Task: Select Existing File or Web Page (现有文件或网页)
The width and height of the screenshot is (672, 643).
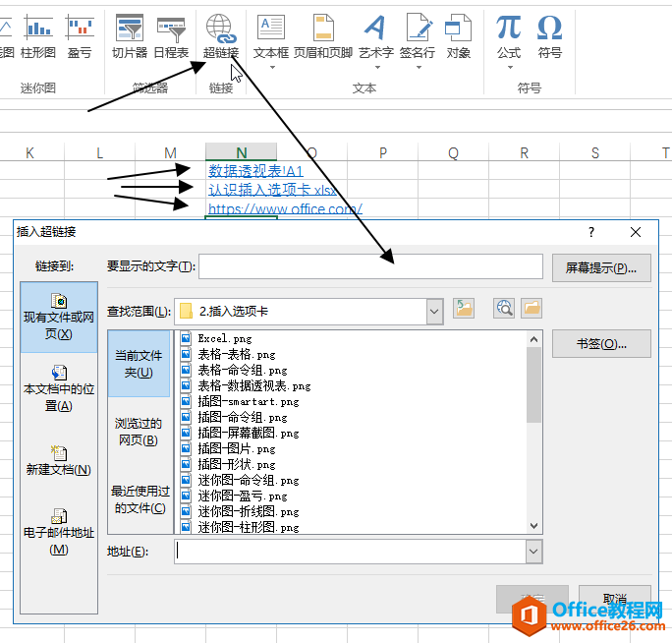Action: pyautogui.click(x=59, y=318)
